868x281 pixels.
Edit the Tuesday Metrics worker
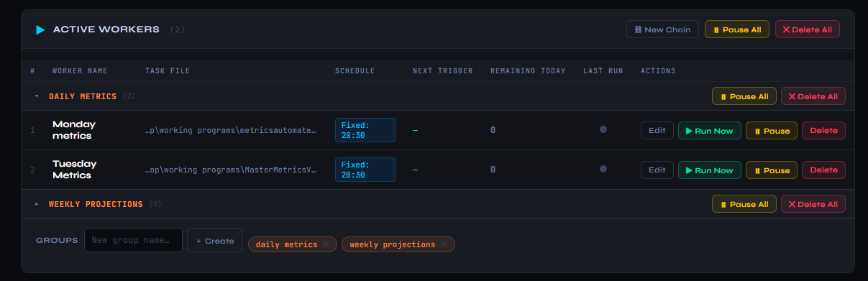[657, 170]
